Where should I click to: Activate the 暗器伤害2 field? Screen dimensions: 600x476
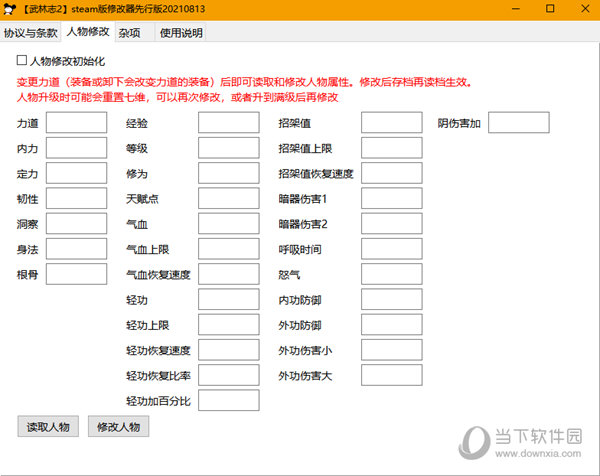392,223
